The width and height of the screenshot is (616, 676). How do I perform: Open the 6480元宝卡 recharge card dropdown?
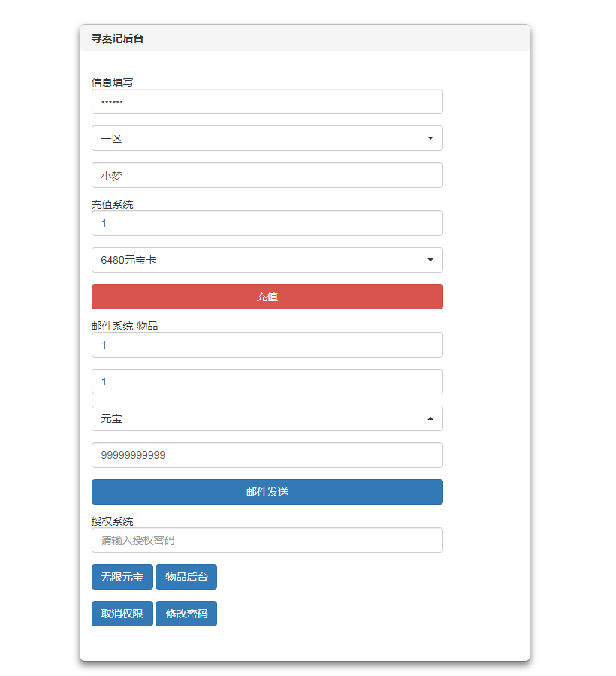point(267,260)
